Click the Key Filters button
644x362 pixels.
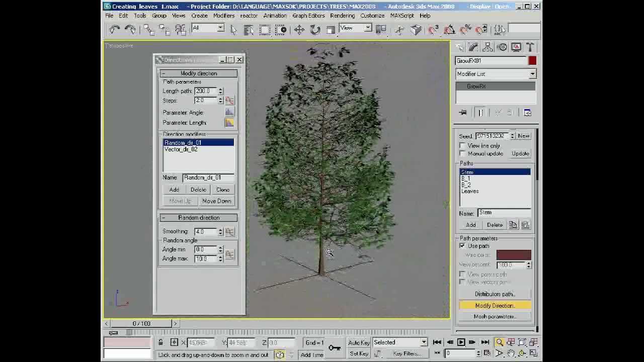[407, 354]
